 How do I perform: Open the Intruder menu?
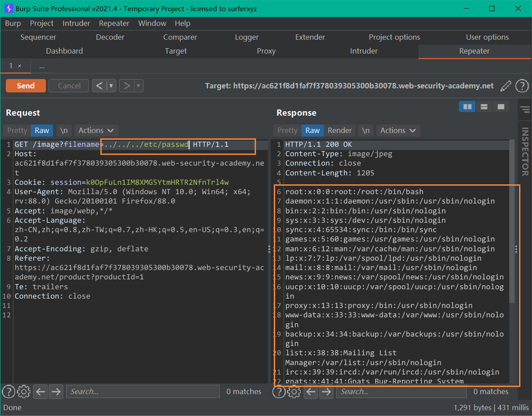pos(76,23)
